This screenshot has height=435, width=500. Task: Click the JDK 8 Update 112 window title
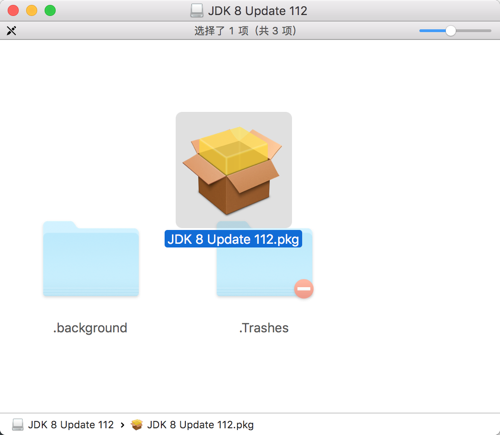(258, 11)
